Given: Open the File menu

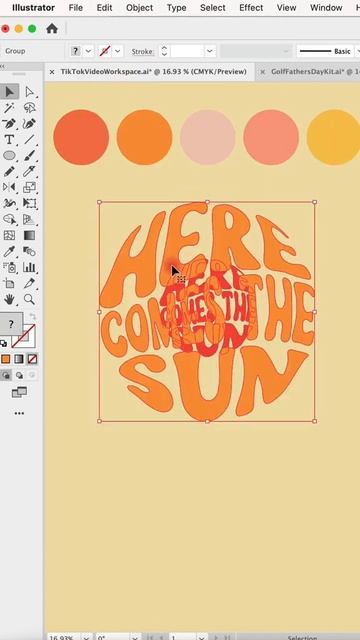Looking at the screenshot, I should [76, 8].
